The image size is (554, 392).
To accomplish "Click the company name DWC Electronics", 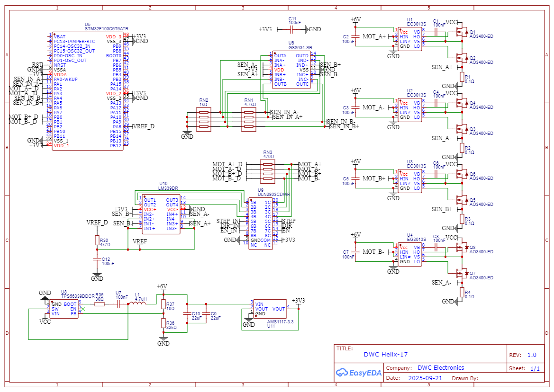I will (441, 368).
